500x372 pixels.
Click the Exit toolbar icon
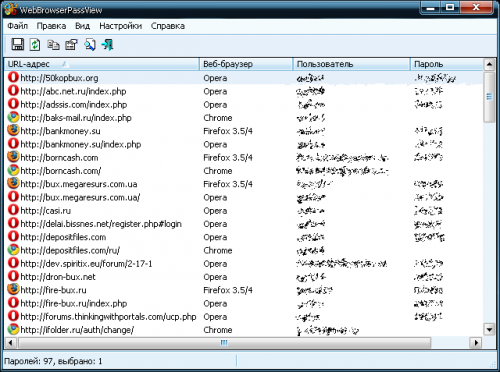click(x=108, y=45)
